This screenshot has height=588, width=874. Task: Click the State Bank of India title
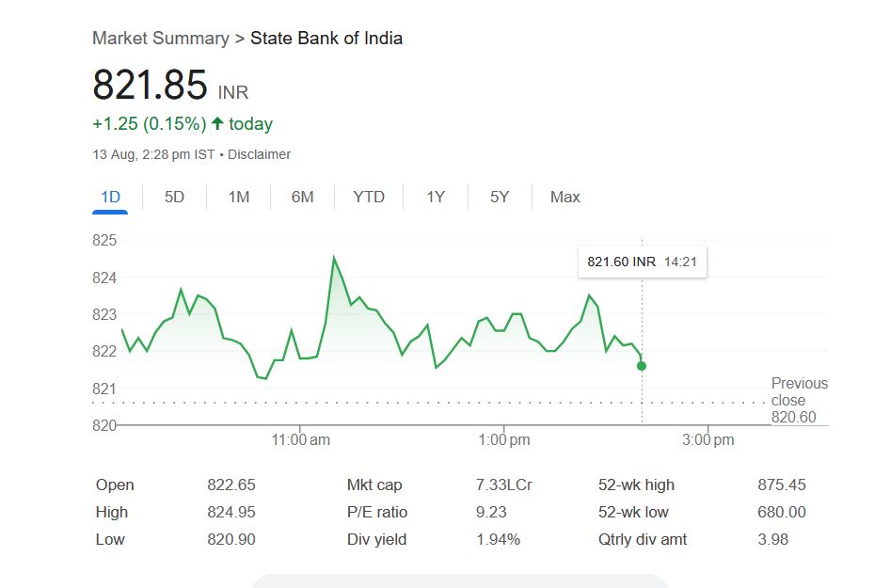click(x=326, y=39)
